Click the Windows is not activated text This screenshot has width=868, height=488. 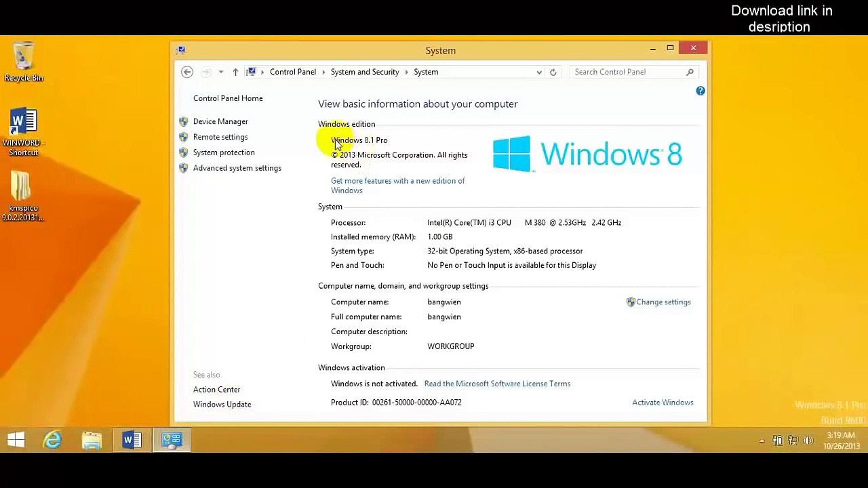374,384
